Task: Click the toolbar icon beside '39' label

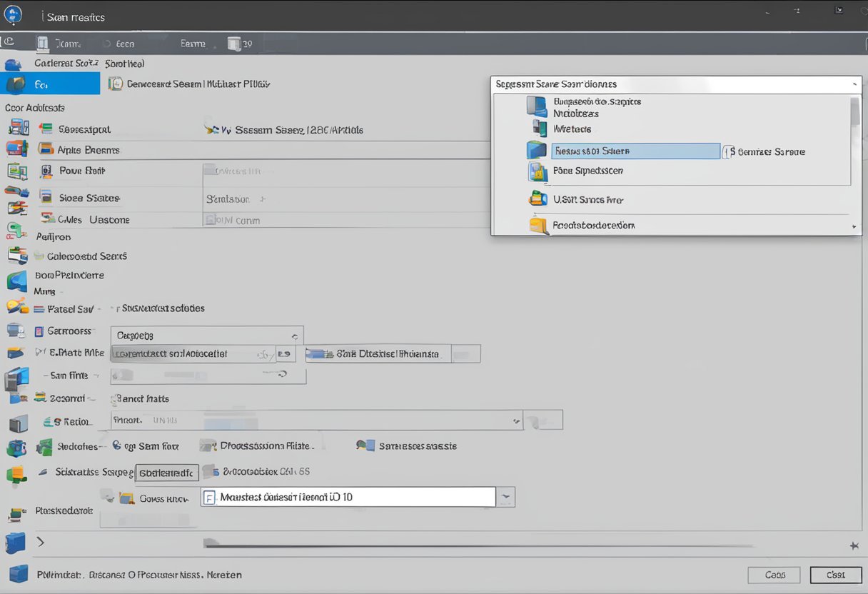Action: (234, 44)
